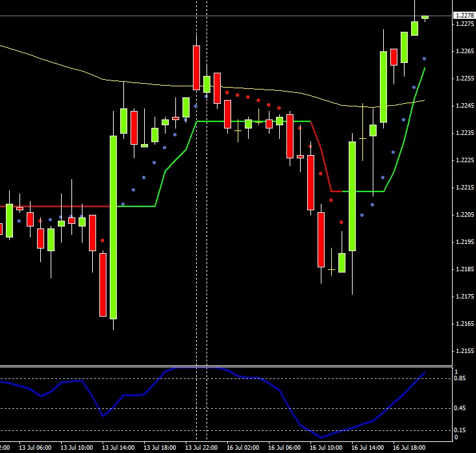
Task: Click the 1.2165 price axis label
Action: (464, 324)
